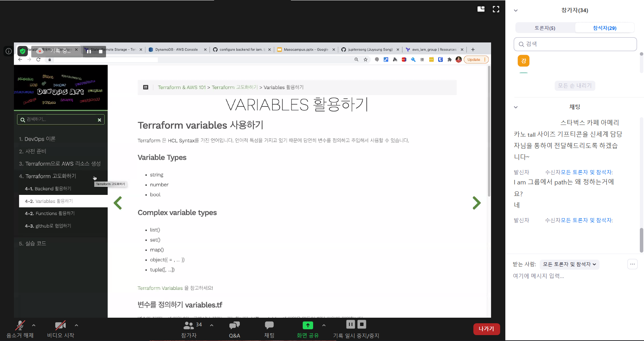Click the chat panel scrollbar

(641, 240)
